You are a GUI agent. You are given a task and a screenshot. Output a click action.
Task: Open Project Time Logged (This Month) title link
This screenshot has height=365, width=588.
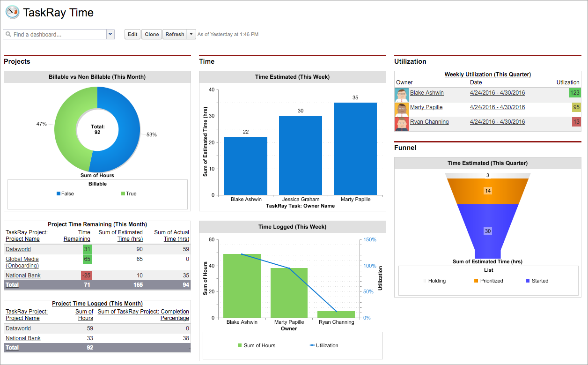[x=97, y=304]
